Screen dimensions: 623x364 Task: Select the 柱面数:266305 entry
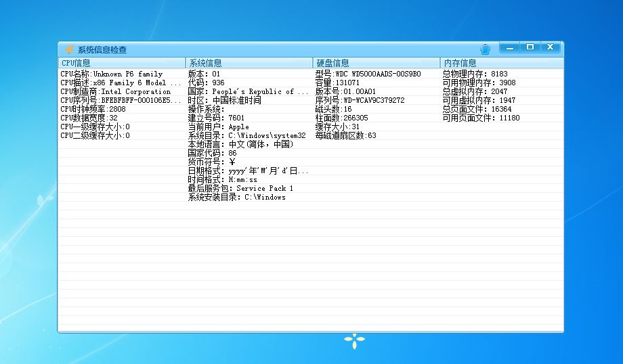coord(342,118)
